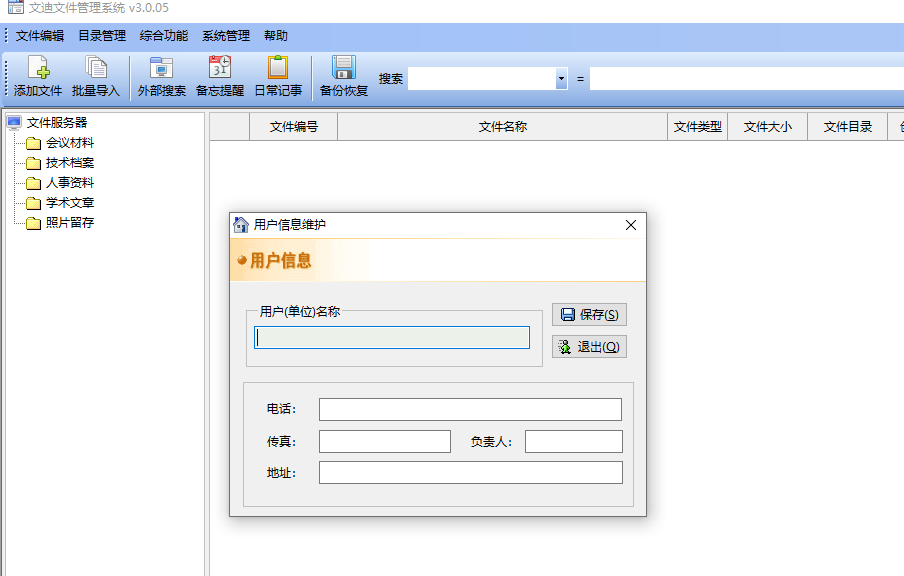Select 学术文章 tree item
The height and width of the screenshot is (576, 904).
(x=70, y=203)
